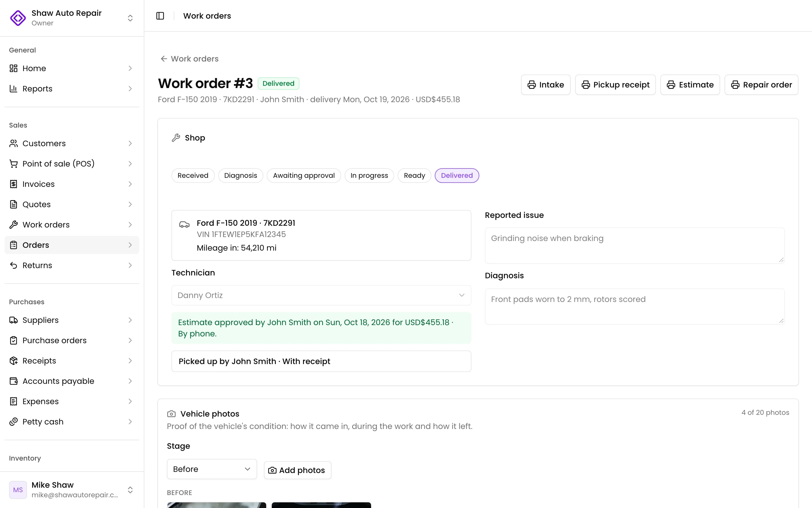Image resolution: width=812 pixels, height=508 pixels.
Task: Click the Purchase orders clipboard icon
Action: (14, 340)
